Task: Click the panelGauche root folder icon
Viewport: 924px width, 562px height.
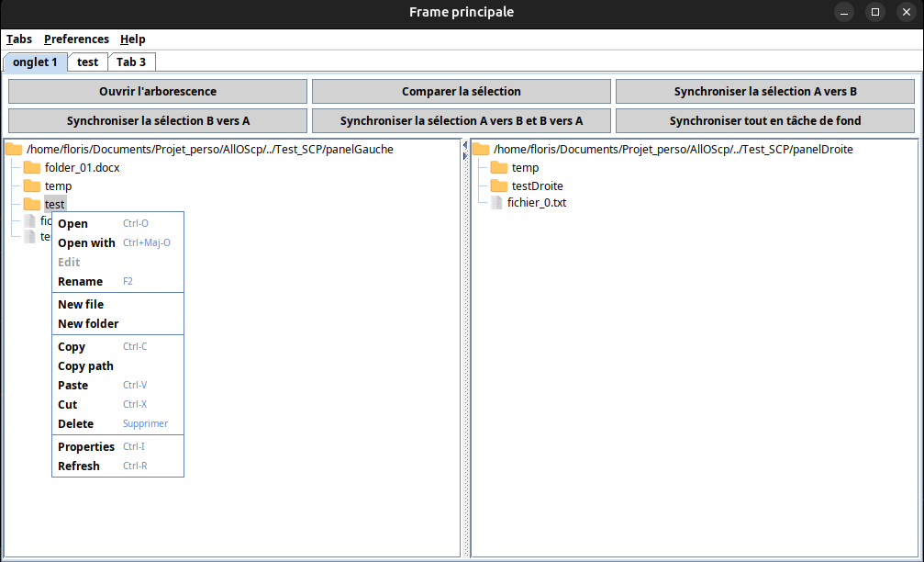Action: point(14,149)
